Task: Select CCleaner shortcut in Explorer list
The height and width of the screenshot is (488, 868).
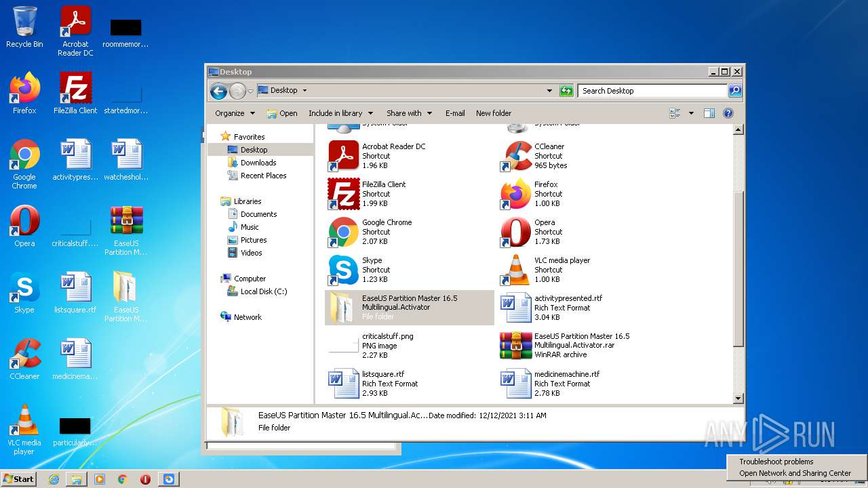Action: click(582, 156)
